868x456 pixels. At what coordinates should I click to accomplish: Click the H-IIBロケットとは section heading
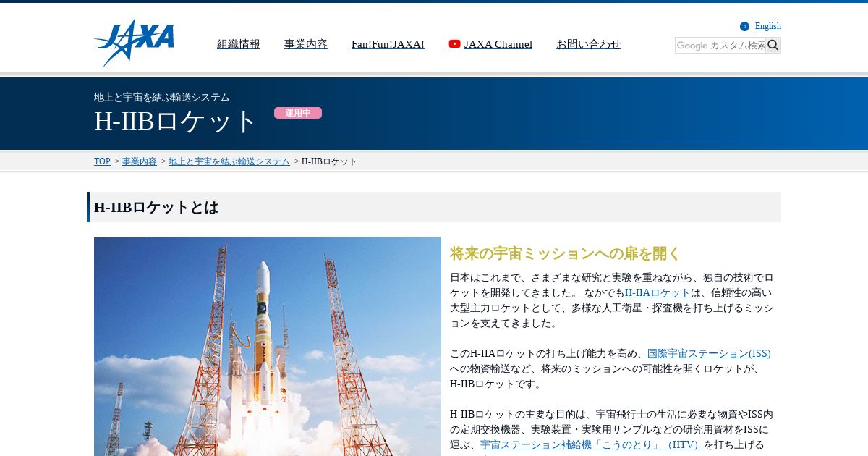pyautogui.click(x=434, y=207)
